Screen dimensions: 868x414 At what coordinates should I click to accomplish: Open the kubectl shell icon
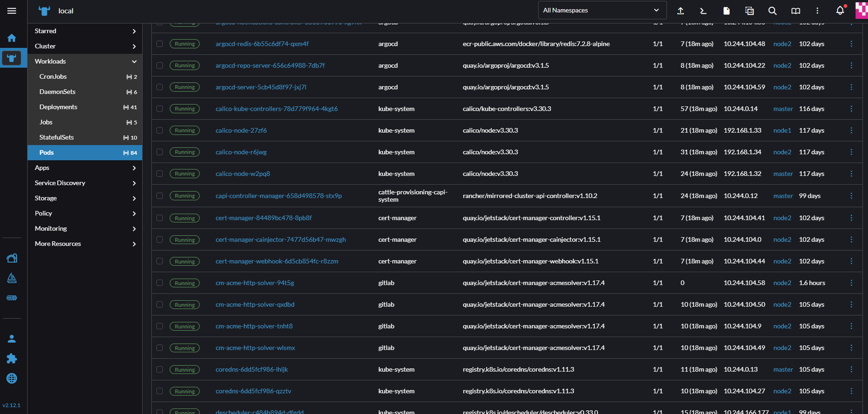(x=703, y=11)
